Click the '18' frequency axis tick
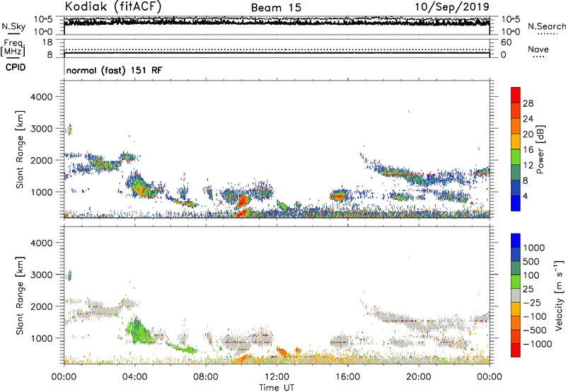This screenshot has height=392, width=566. point(47,42)
